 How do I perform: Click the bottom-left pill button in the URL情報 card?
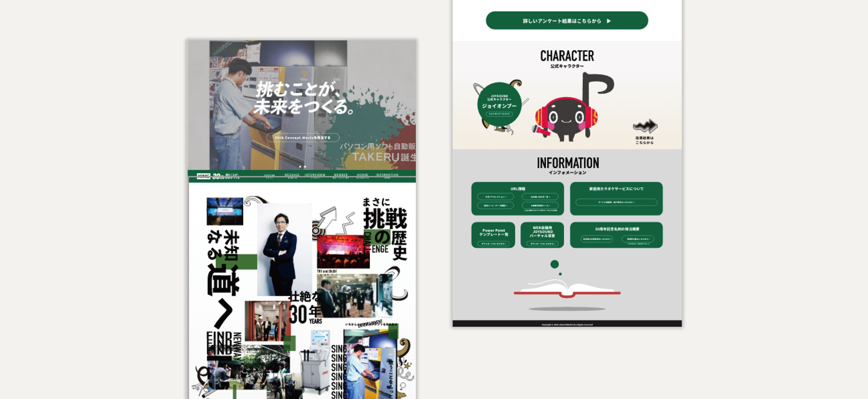495,206
